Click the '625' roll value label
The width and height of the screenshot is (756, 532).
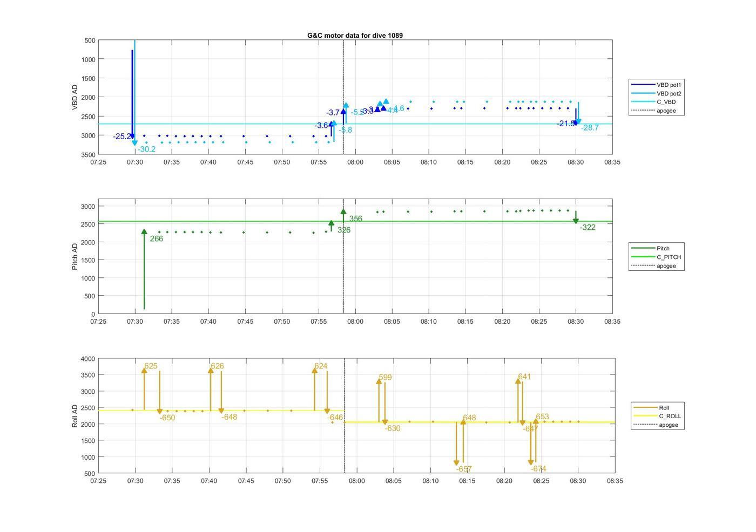pos(151,366)
